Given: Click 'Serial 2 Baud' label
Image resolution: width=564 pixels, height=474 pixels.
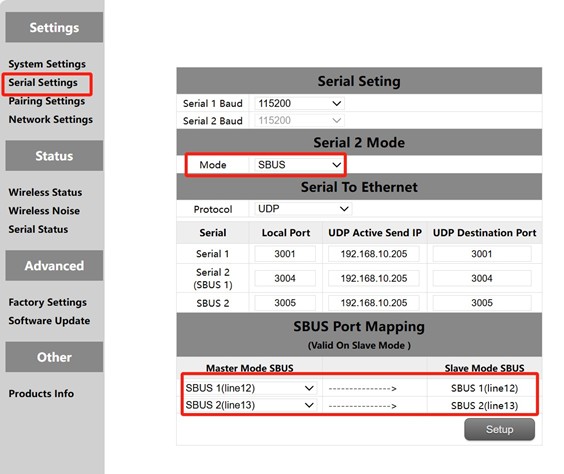Looking at the screenshot, I should [x=213, y=121].
